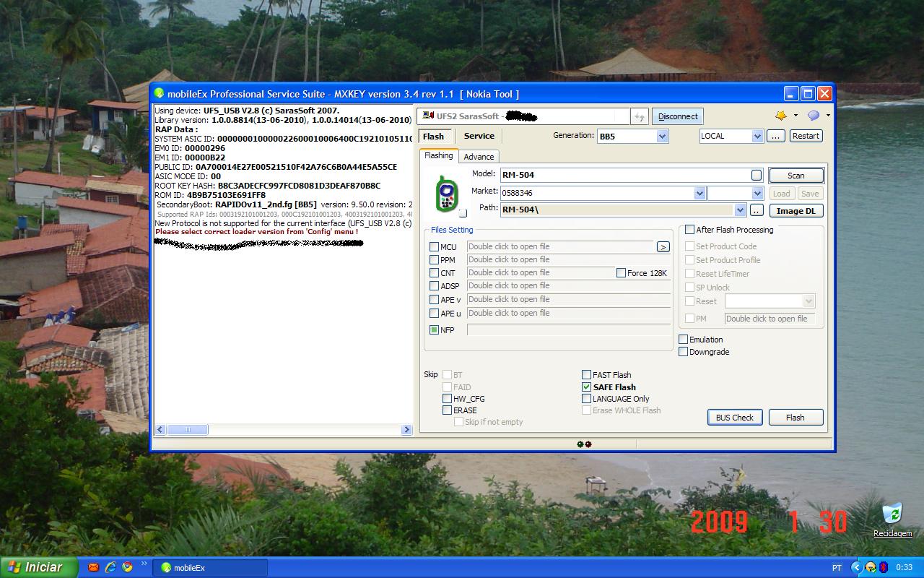The width and height of the screenshot is (924, 578).
Task: Toggle skip ERASE checkbox
Action: tap(447, 410)
